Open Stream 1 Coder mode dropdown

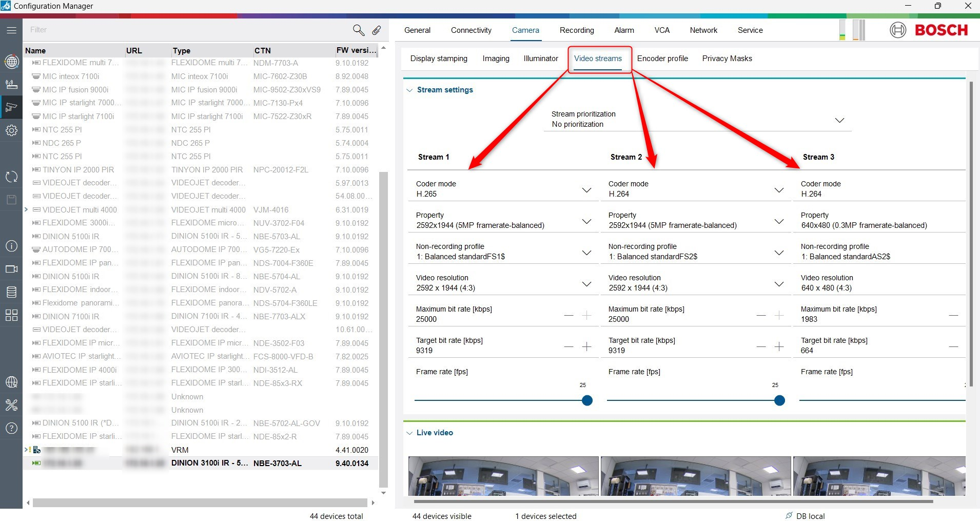coord(586,190)
